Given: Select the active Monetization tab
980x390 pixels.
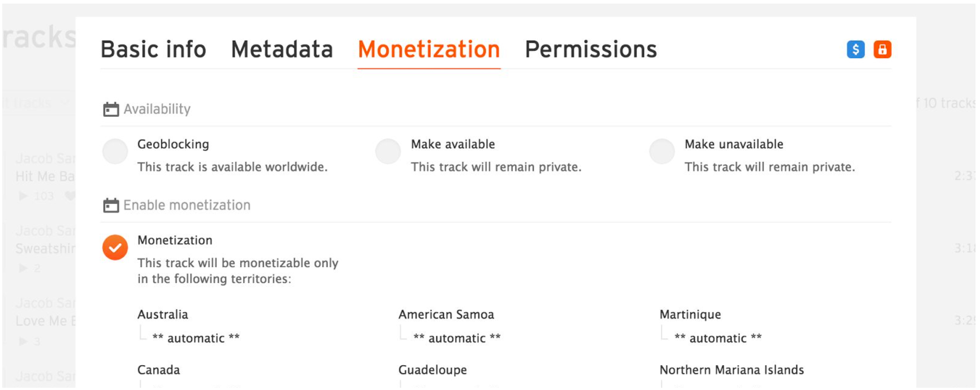Looking at the screenshot, I should tap(429, 49).
